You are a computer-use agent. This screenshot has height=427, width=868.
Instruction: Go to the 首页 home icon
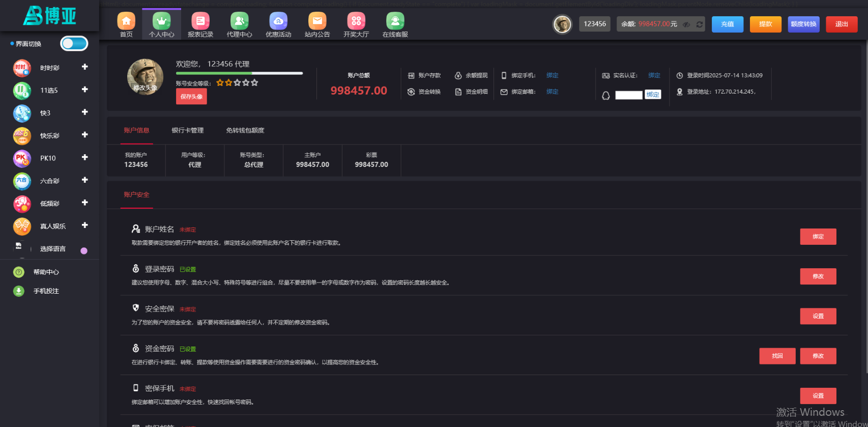coord(126,21)
